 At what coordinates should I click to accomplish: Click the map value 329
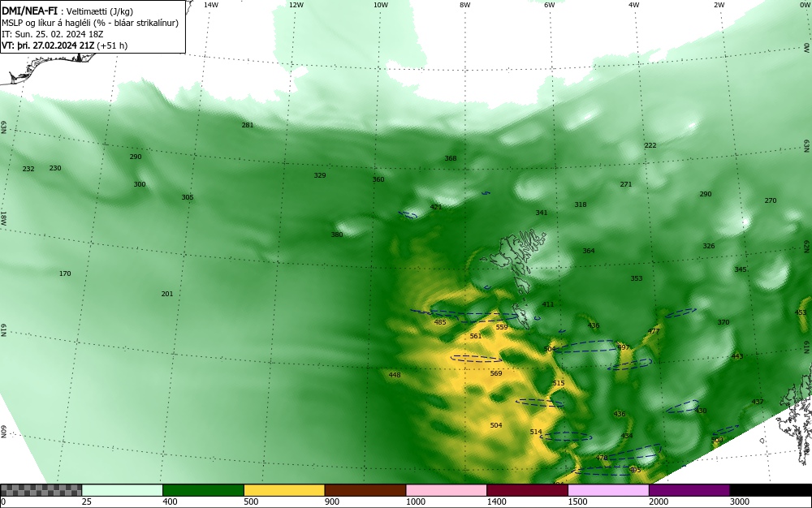320,175
